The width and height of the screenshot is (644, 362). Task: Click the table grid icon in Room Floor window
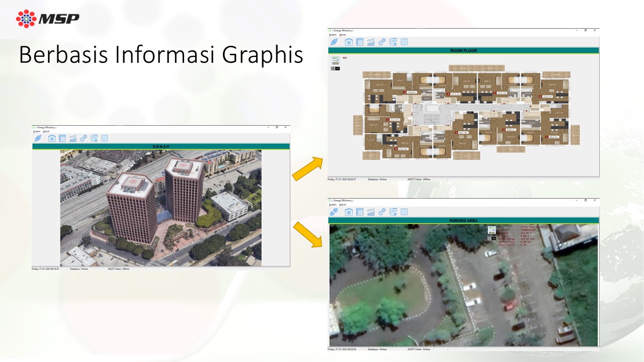[x=360, y=42]
